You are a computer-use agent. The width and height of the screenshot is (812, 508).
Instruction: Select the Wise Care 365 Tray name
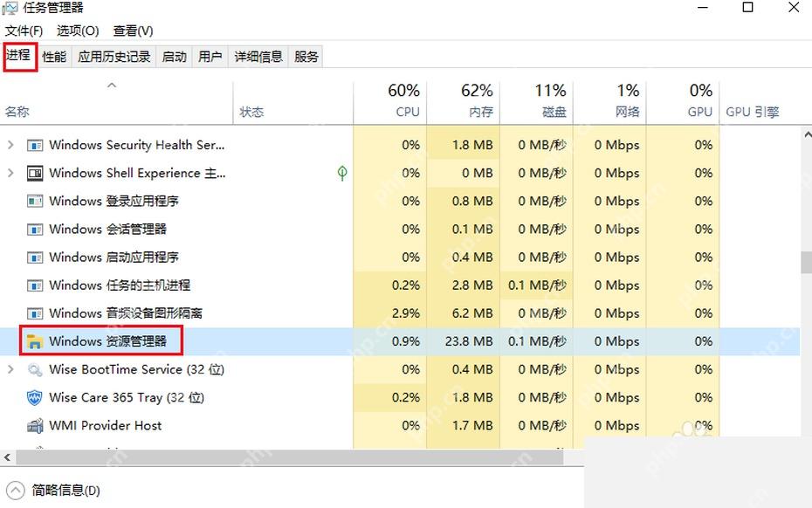coord(127,398)
